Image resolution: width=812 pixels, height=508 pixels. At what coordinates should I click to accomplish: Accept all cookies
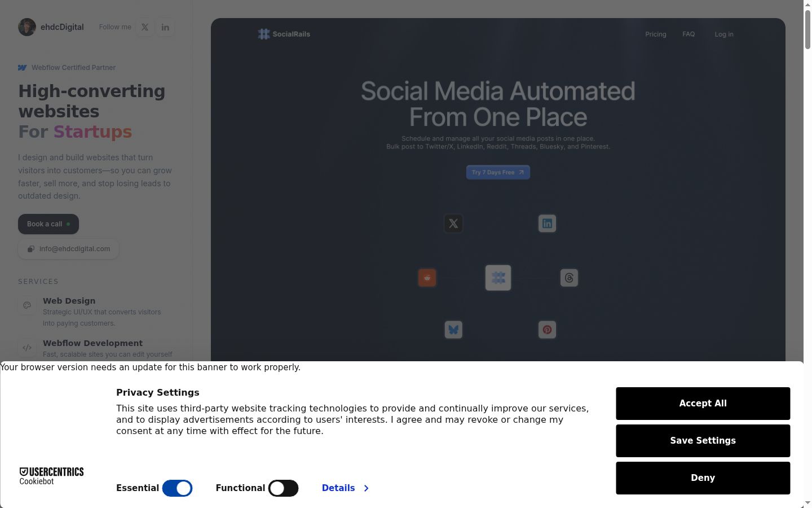(703, 404)
